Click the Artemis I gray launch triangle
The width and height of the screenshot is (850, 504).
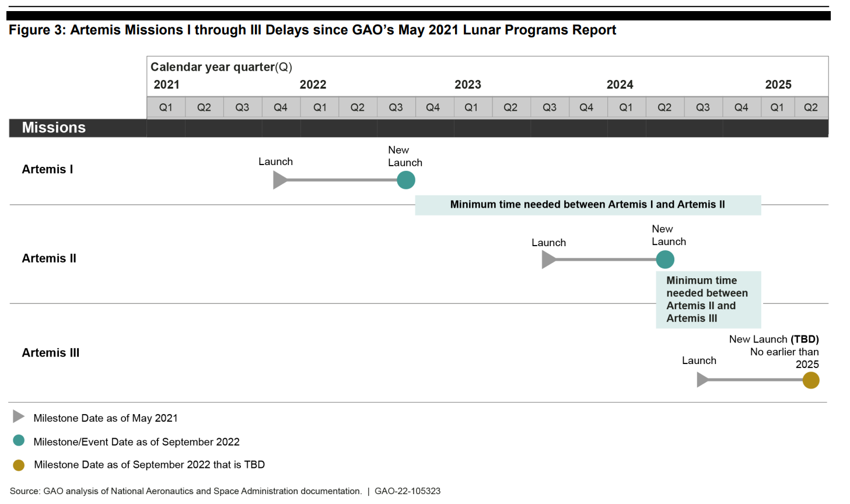(x=279, y=180)
